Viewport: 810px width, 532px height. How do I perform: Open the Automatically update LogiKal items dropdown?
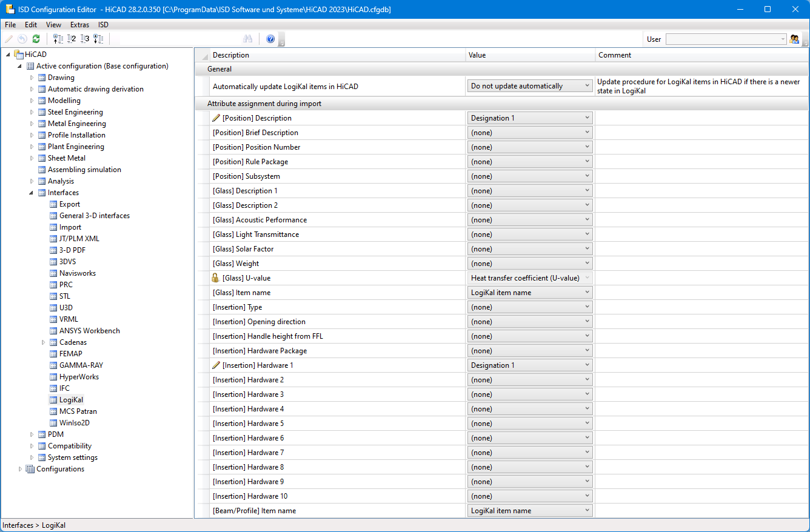530,86
